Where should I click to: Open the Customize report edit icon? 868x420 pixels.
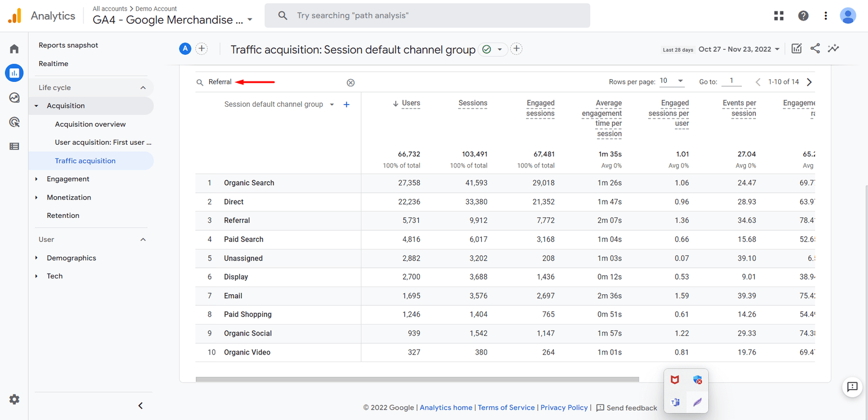(796, 49)
